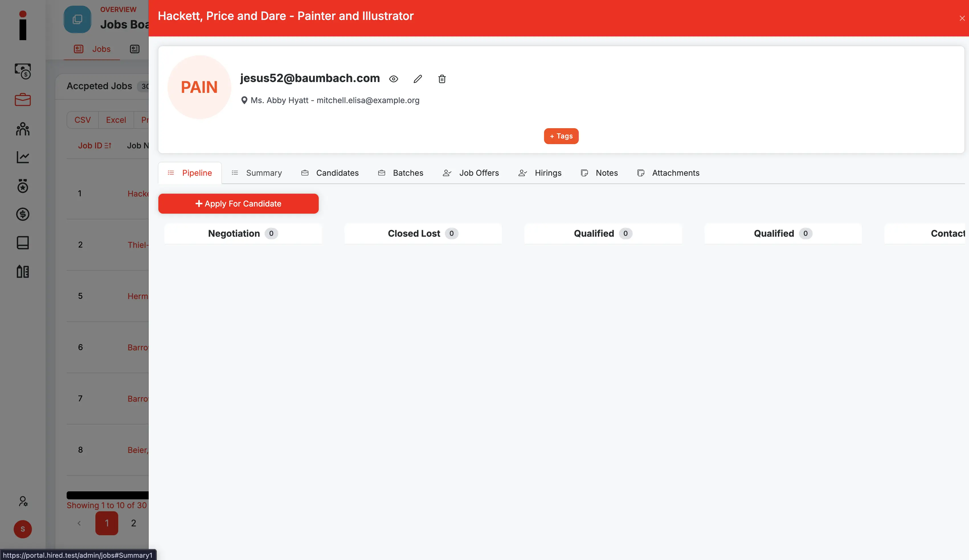Click the Closed Lost column header
This screenshot has height=560, width=969.
pyautogui.click(x=423, y=234)
